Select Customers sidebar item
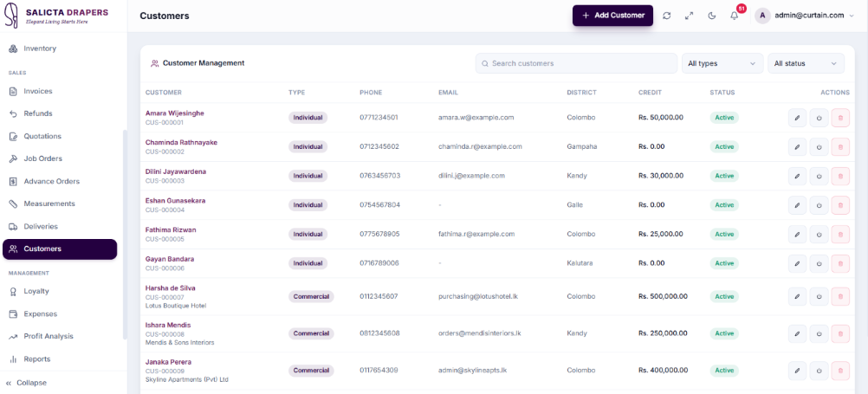The width and height of the screenshot is (868, 394). 60,249
